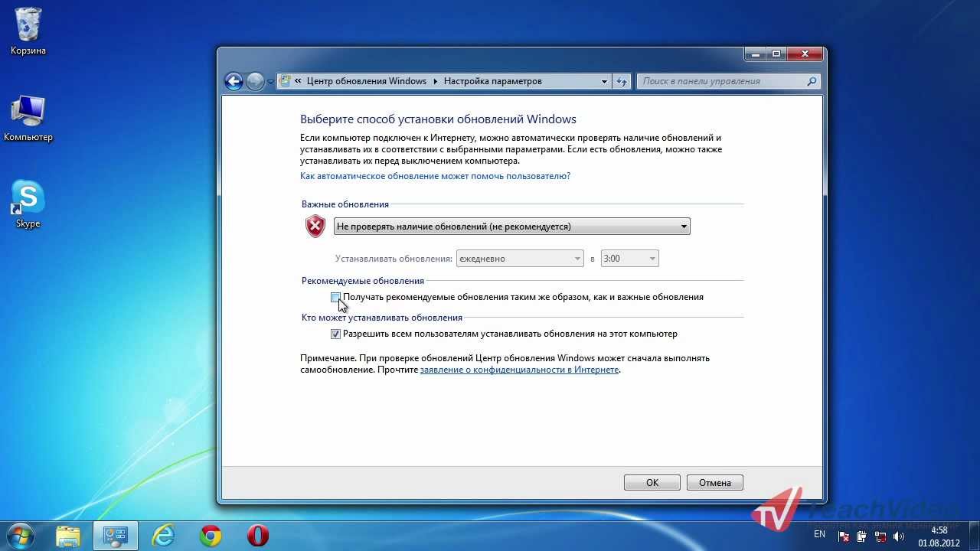Image resolution: width=980 pixels, height=551 pixels.
Task: Open the network status tray icon
Action: [880, 536]
